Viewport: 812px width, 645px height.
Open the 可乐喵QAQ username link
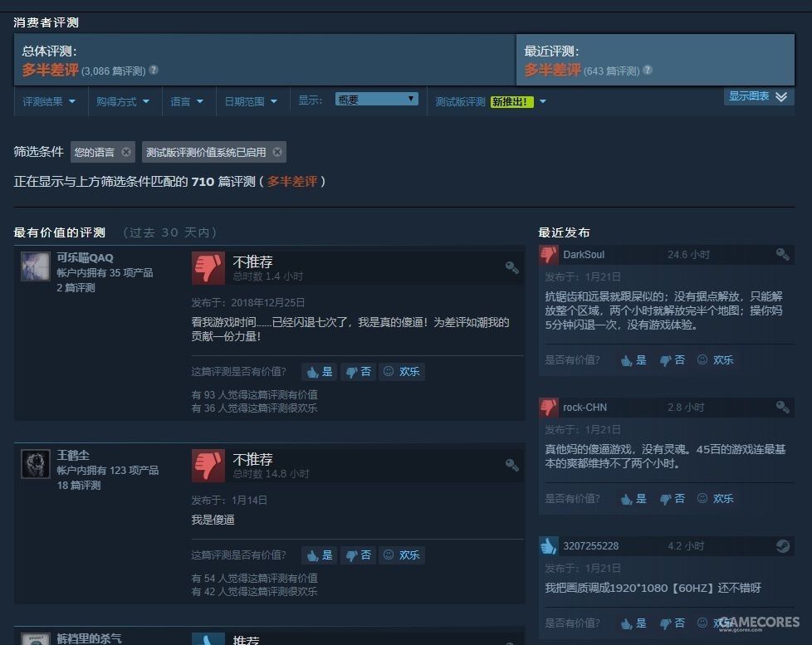[85, 258]
